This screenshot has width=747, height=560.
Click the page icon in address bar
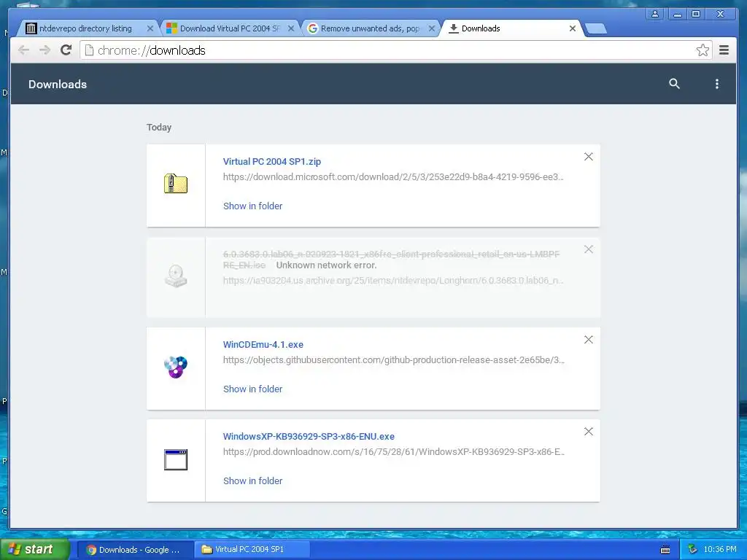point(89,50)
